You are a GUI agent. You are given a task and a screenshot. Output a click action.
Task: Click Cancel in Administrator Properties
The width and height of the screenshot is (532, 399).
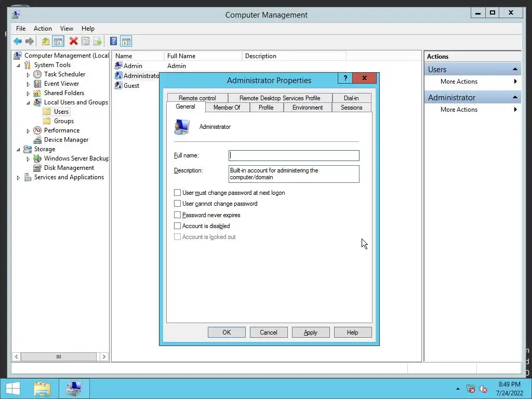(269, 332)
